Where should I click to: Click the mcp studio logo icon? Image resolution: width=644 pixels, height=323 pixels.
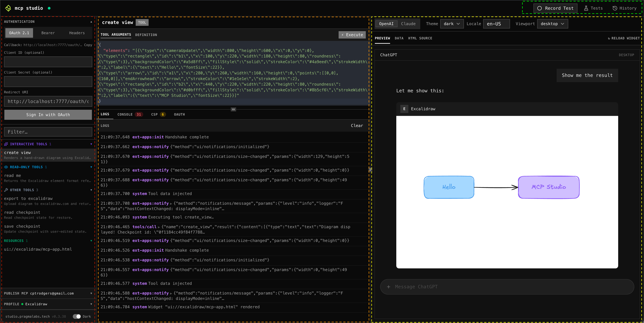[8, 8]
